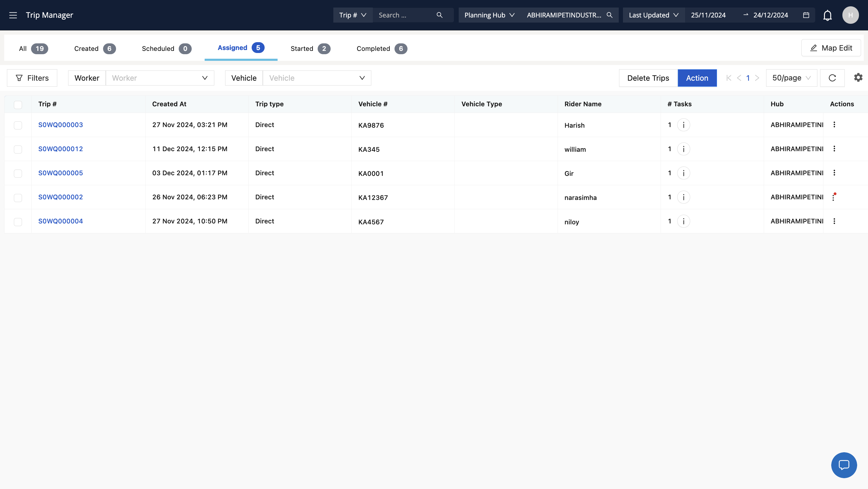Open the Worker filter dropdown
The image size is (868, 489).
click(x=160, y=78)
